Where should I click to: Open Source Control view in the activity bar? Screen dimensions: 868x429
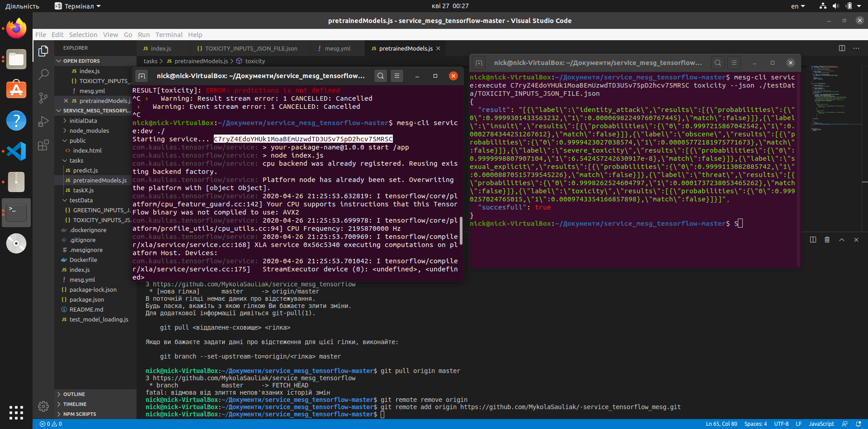pyautogui.click(x=43, y=98)
